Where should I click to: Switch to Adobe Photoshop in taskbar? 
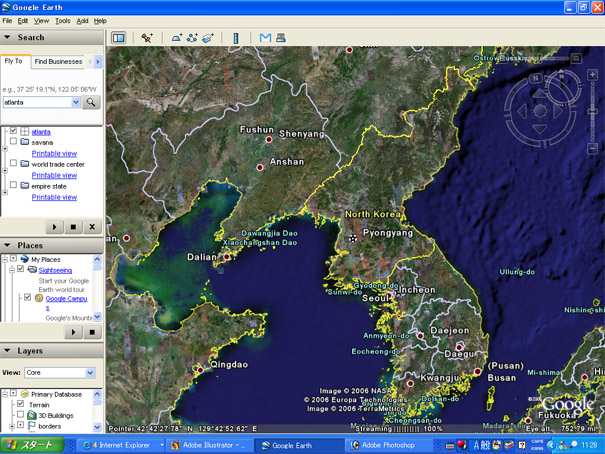pos(388,445)
